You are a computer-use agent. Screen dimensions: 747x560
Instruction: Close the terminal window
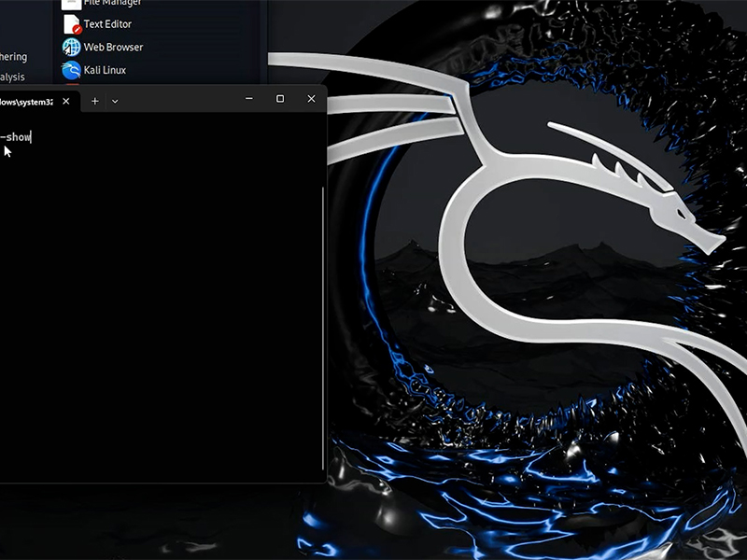point(311,99)
